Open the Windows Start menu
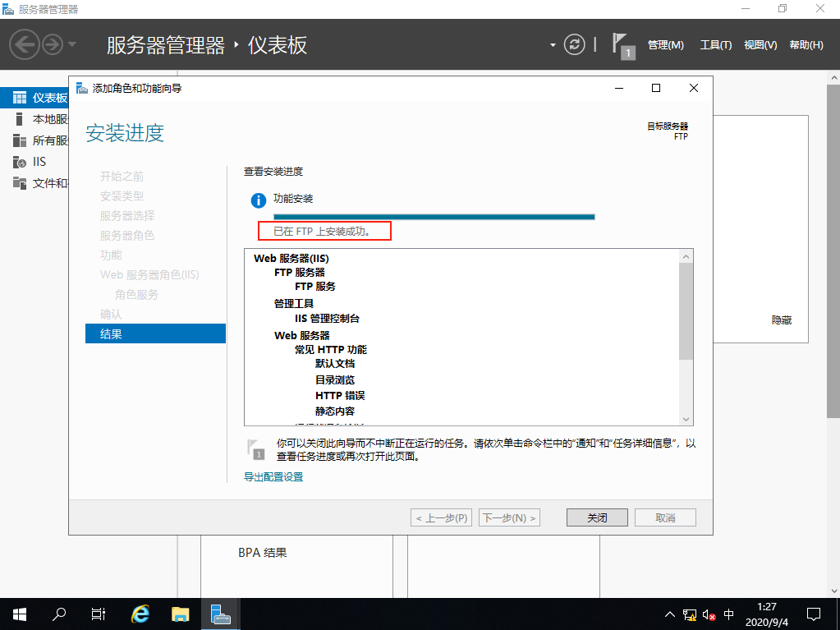 click(20, 614)
